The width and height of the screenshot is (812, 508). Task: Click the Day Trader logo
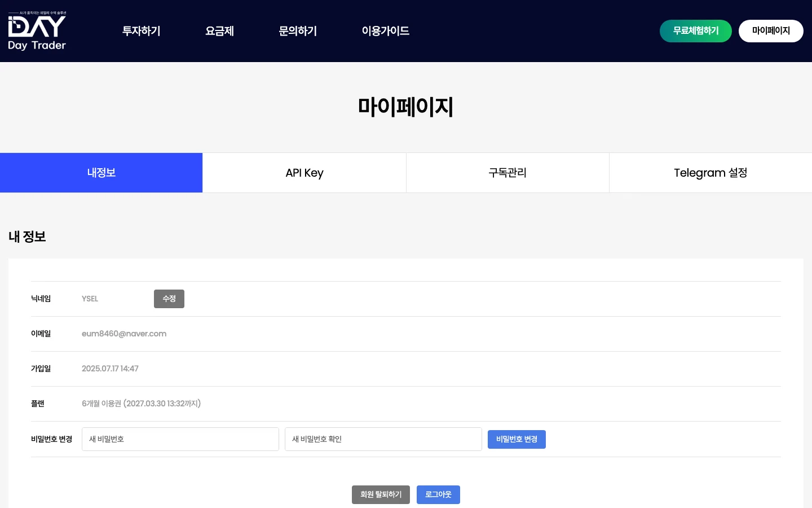(x=37, y=30)
